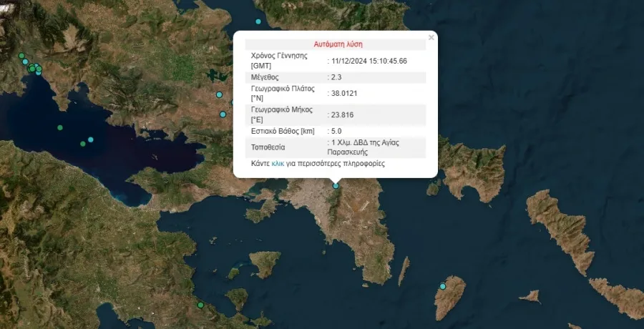
Task: Select the cyan marker below the cluster's top green
Action: click(25, 62)
